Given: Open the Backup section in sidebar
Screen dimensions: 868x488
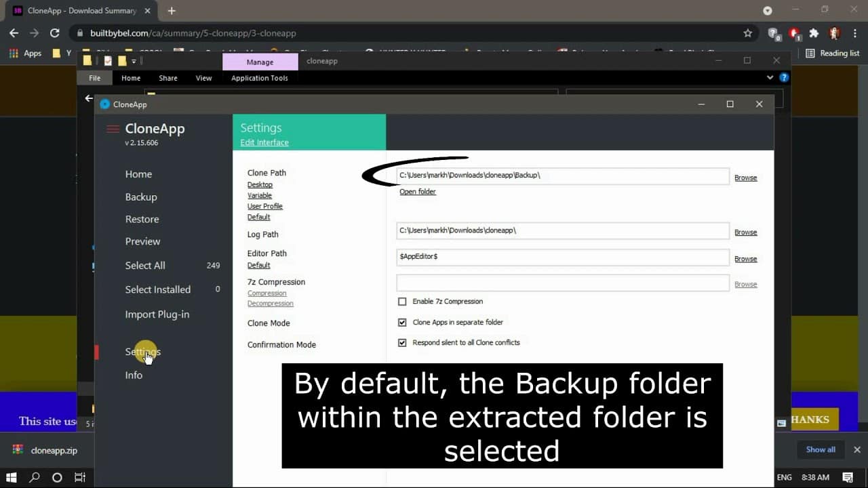Looking at the screenshot, I should pos(141,197).
